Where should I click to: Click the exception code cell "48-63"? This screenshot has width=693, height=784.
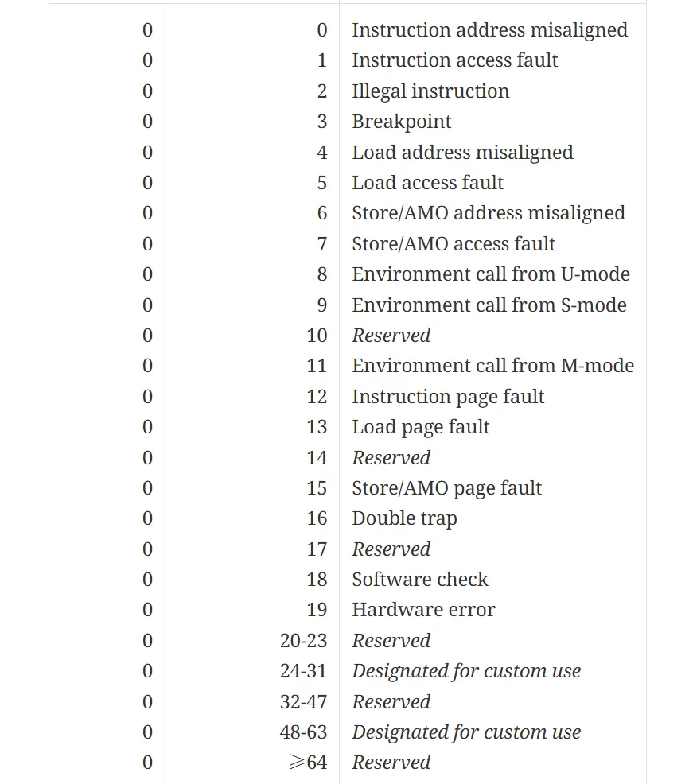[x=303, y=732]
